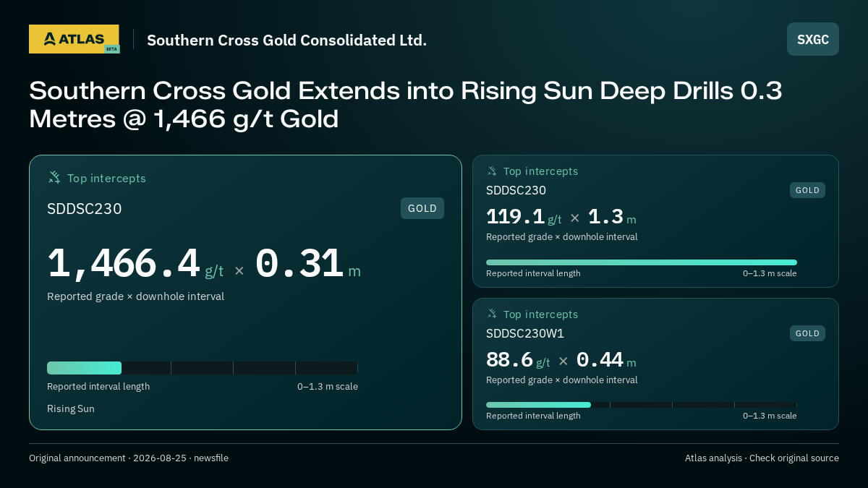Click the GOLD tag in the 119.1 g/t card

pos(807,190)
